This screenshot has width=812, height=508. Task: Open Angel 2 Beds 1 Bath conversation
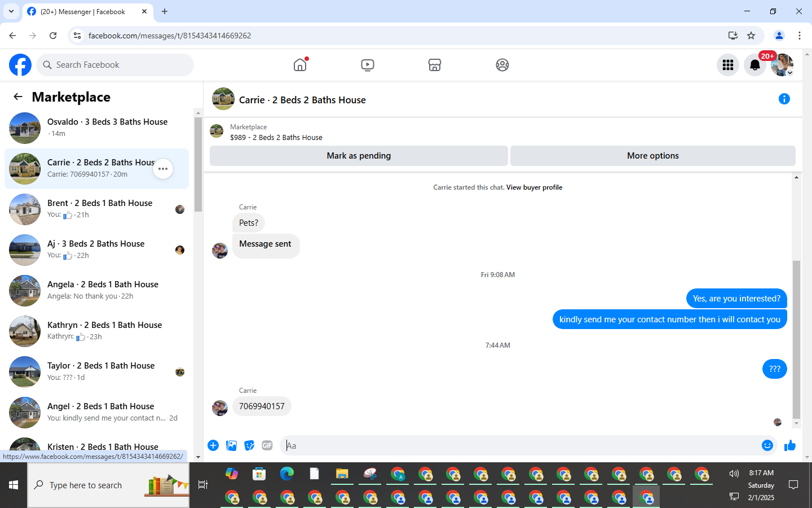pyautogui.click(x=96, y=413)
